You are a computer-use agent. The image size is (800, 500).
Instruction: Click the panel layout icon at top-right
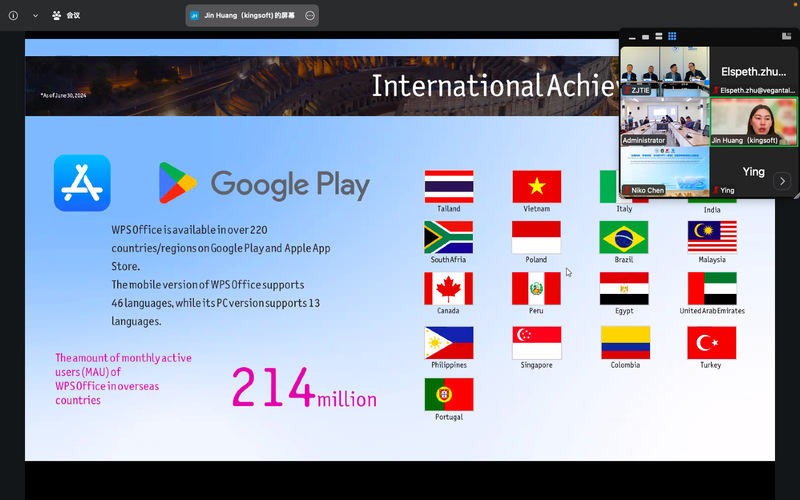click(786, 37)
